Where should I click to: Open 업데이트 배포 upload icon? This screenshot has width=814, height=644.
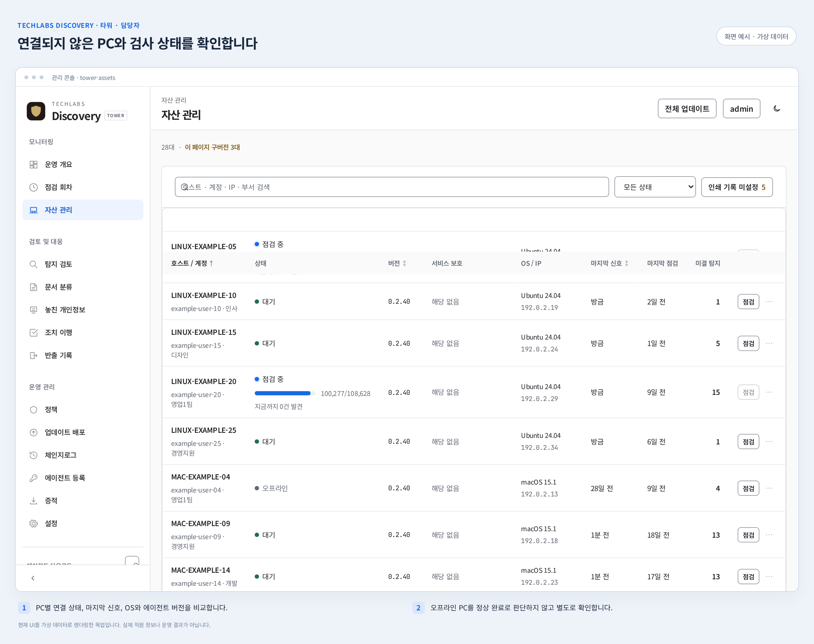pos(34,432)
